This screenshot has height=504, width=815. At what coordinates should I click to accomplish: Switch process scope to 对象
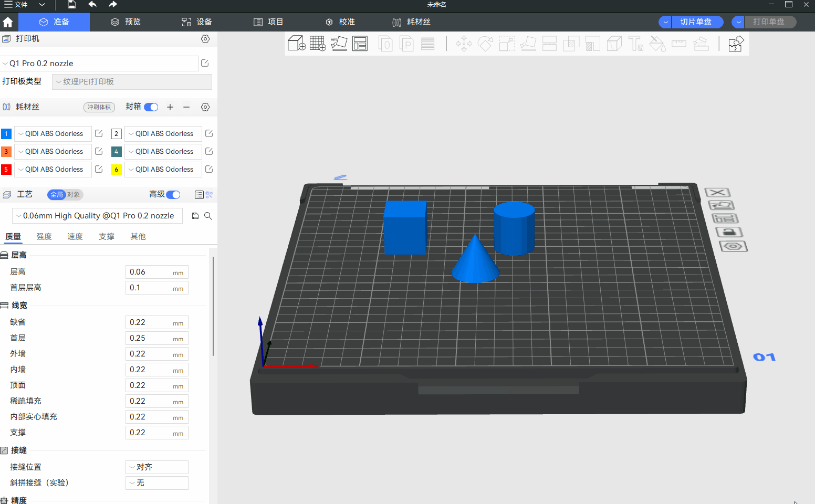point(74,195)
